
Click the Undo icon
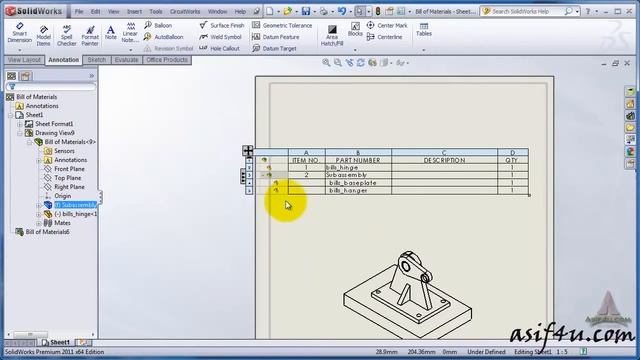point(342,11)
